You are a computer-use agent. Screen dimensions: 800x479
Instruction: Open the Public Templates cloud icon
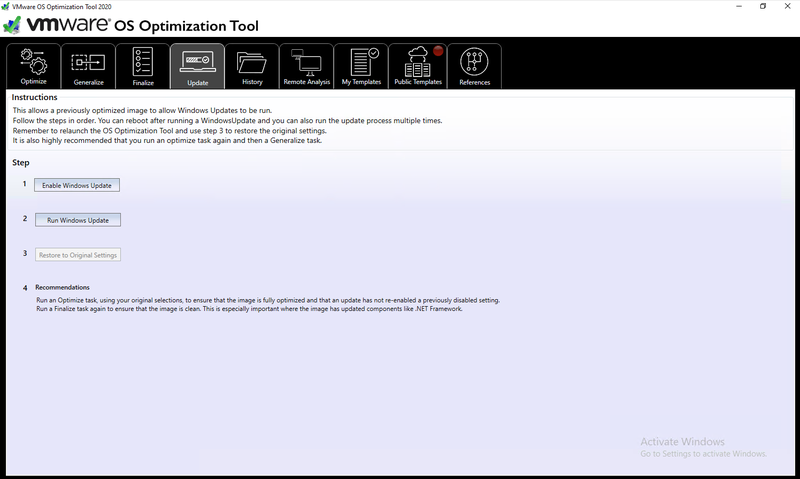click(417, 61)
